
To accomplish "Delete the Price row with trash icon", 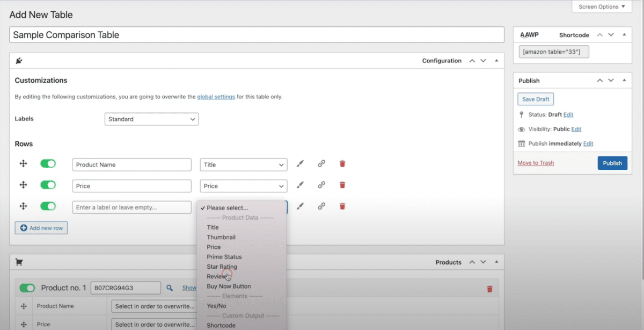I will click(342, 185).
